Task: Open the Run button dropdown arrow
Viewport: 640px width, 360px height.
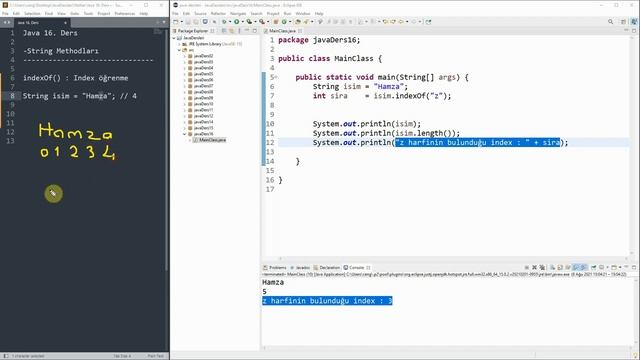Action: (243, 22)
